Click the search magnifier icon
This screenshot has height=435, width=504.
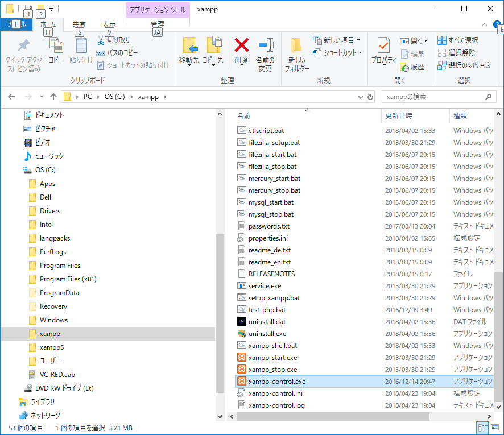click(x=488, y=97)
